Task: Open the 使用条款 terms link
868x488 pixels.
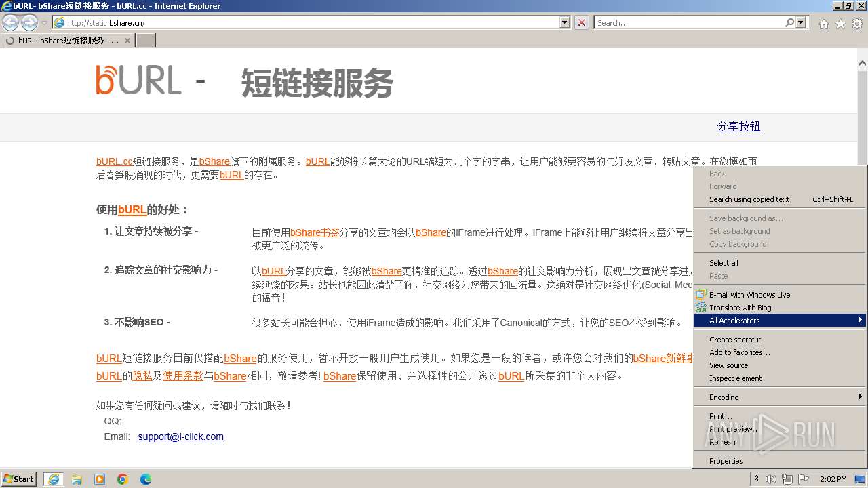Action: click(x=183, y=375)
